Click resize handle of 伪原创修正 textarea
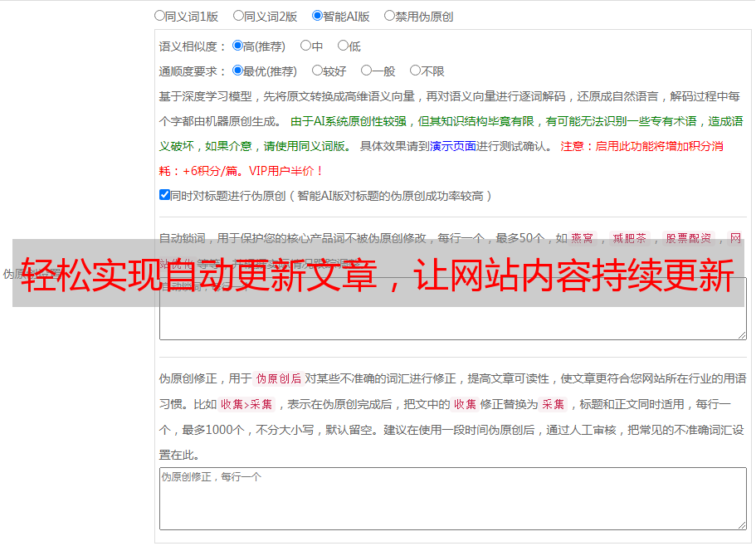Image resolution: width=756 pixels, height=546 pixels. point(742,525)
